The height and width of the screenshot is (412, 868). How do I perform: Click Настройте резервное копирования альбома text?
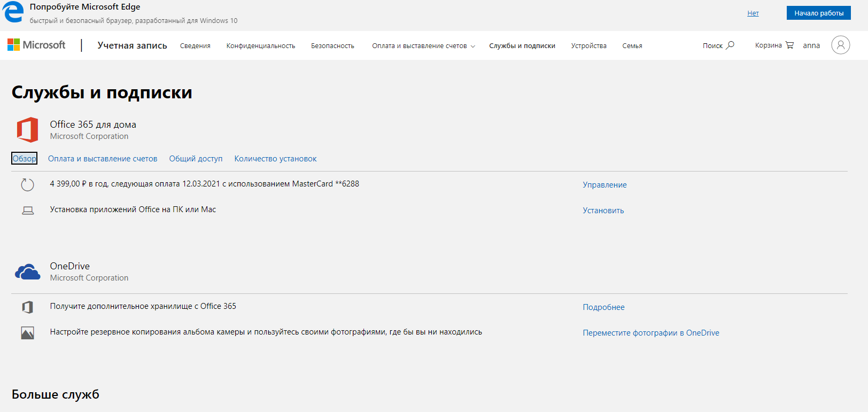pyautogui.click(x=266, y=332)
